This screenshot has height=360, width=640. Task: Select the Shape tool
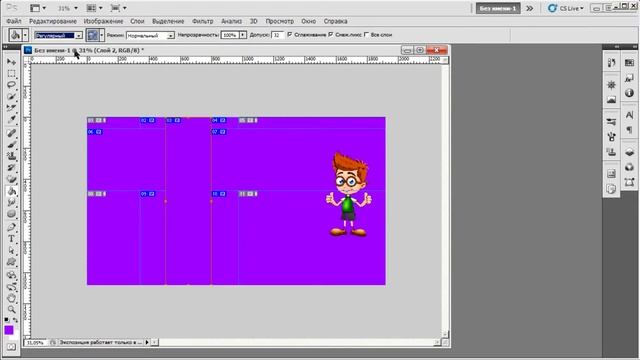point(11,262)
